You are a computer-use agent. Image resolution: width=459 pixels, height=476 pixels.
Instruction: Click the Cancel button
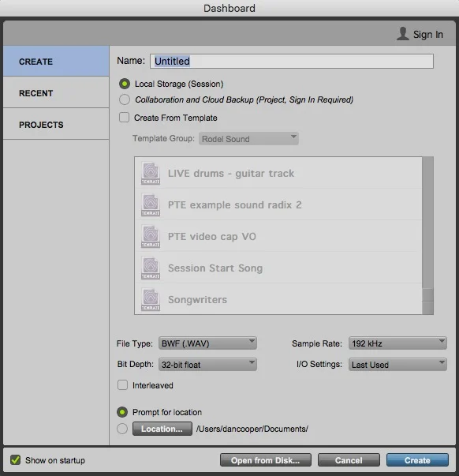click(349, 460)
